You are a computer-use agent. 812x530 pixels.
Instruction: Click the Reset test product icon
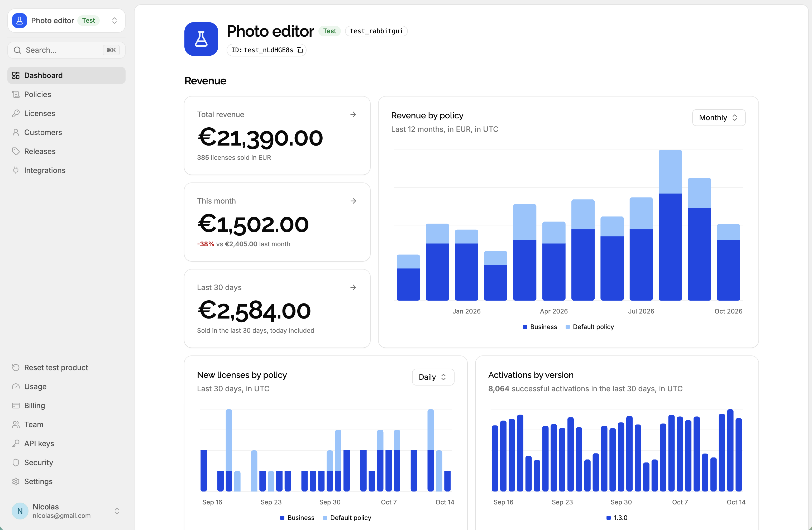tap(16, 367)
